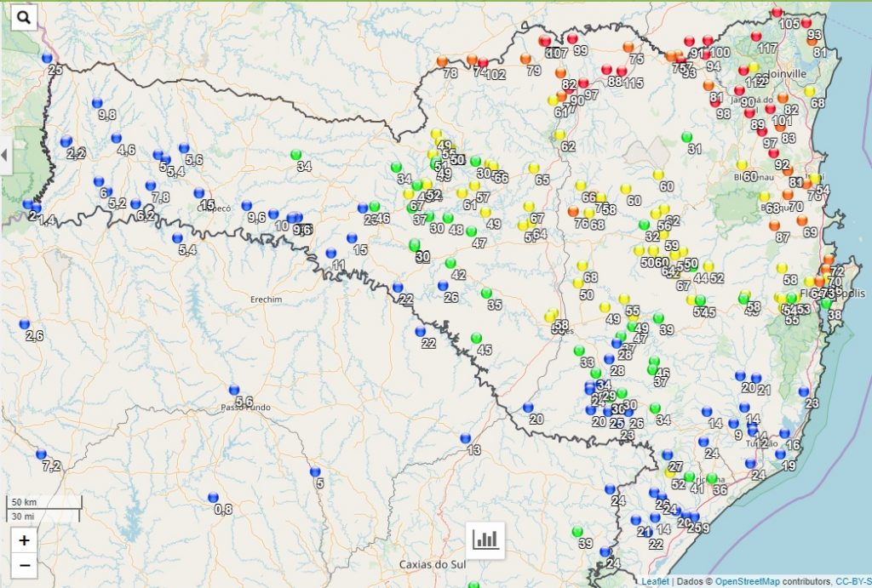Open the Leaflet attribution link

[655, 581]
